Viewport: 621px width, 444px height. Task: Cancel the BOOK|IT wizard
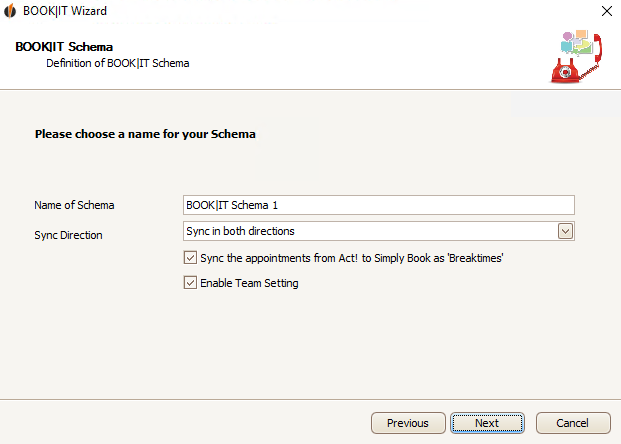573,423
